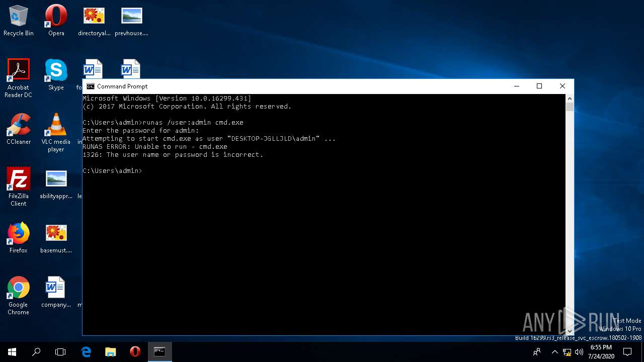This screenshot has width=644, height=362.
Task: Open Firefox desktop shortcut
Action: click(19, 237)
